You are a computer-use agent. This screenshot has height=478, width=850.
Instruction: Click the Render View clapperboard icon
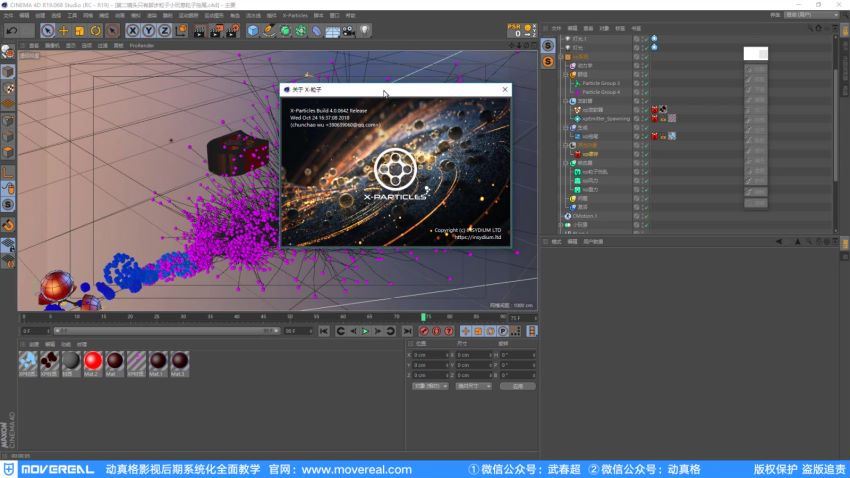click(199, 31)
